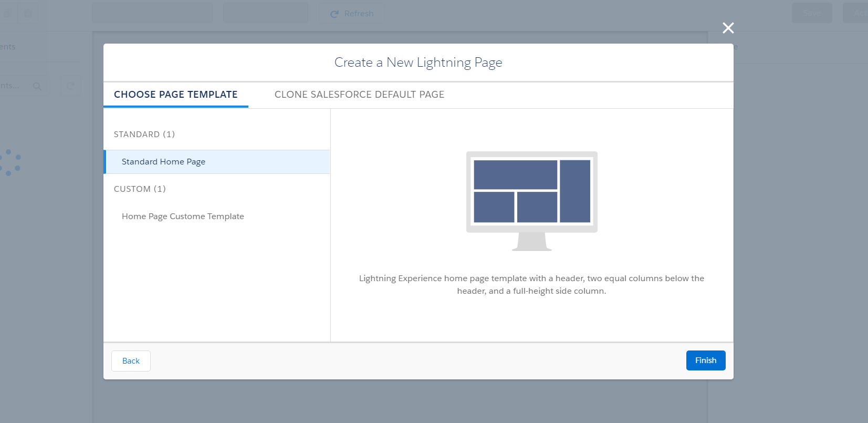The height and width of the screenshot is (423, 868).
Task: Click the STANDARD (1) section heading
Action: tap(144, 135)
